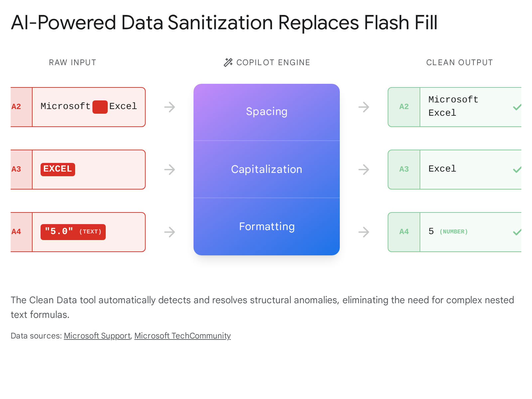This screenshot has height=399, width=532.
Task: Click the green checkmark in output A4
Action: [517, 232]
